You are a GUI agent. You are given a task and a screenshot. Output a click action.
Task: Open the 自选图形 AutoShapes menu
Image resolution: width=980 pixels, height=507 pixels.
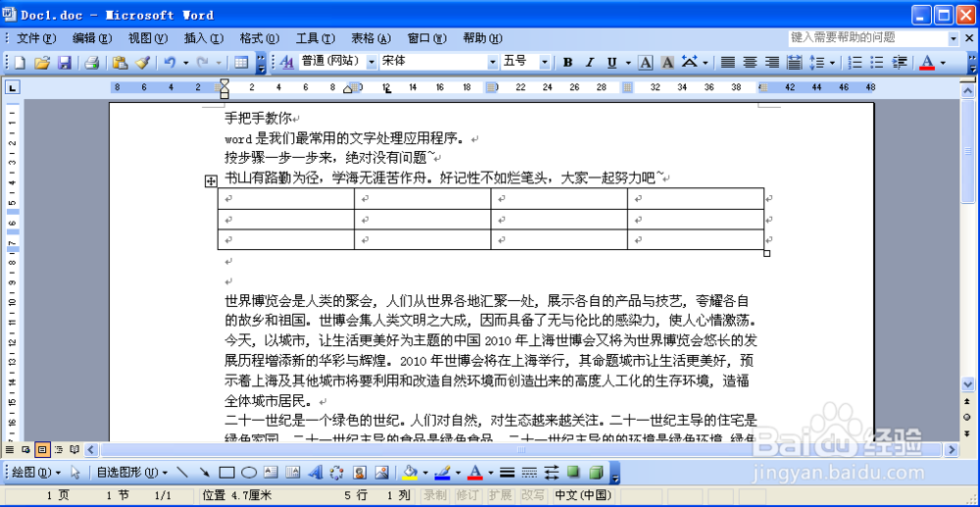tap(132, 472)
